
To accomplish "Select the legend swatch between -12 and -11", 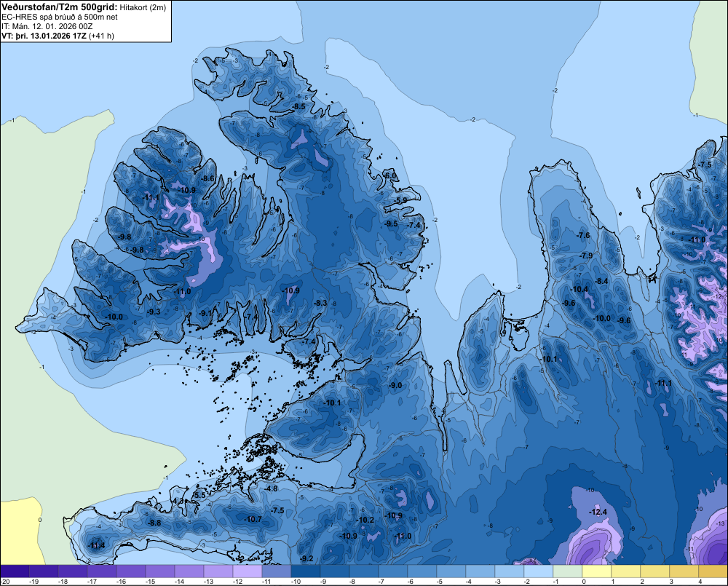I will (247, 571).
